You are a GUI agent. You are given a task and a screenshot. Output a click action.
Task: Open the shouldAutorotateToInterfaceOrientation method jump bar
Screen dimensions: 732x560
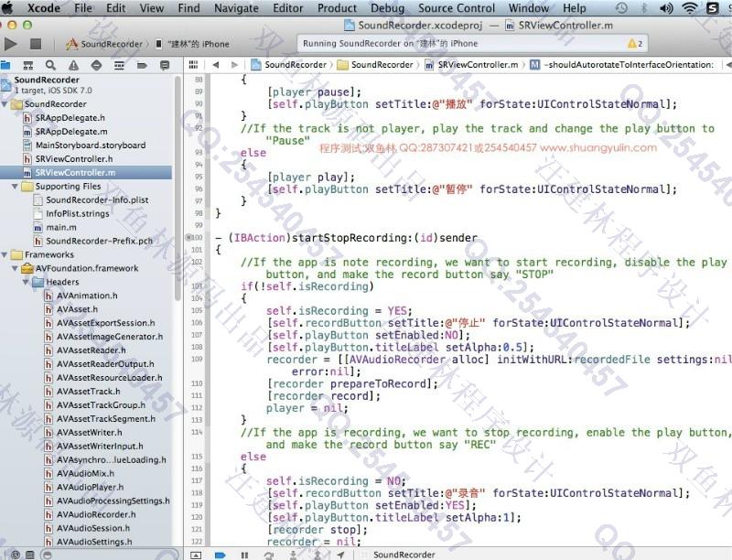[x=623, y=65]
